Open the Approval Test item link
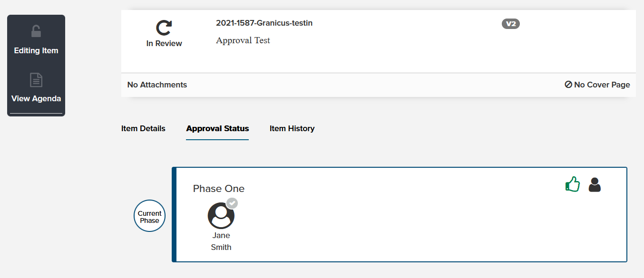Viewport: 644px width, 278px height. point(243,40)
